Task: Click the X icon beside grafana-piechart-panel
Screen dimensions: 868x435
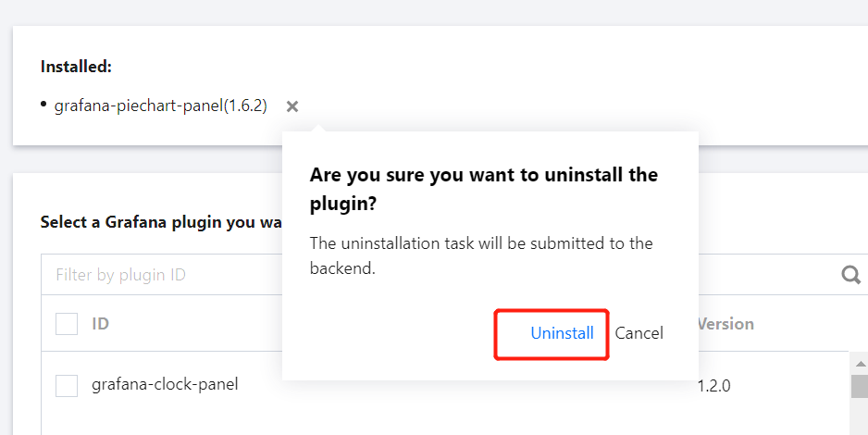Action: pos(292,106)
